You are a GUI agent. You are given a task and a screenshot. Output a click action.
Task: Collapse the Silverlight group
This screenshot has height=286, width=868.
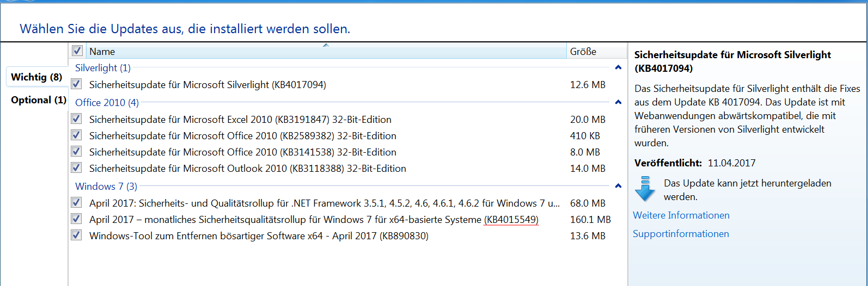pyautogui.click(x=618, y=68)
